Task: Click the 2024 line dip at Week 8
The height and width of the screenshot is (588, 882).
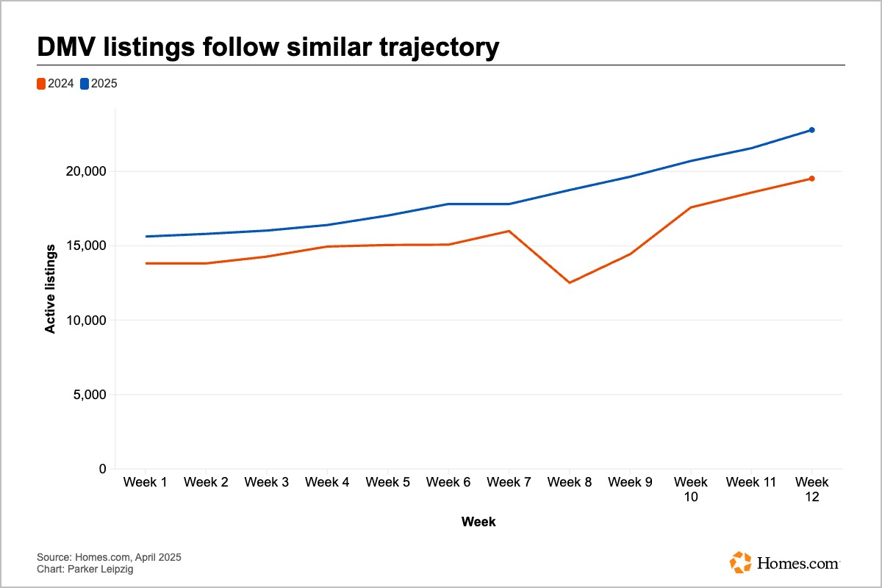Action: point(569,283)
